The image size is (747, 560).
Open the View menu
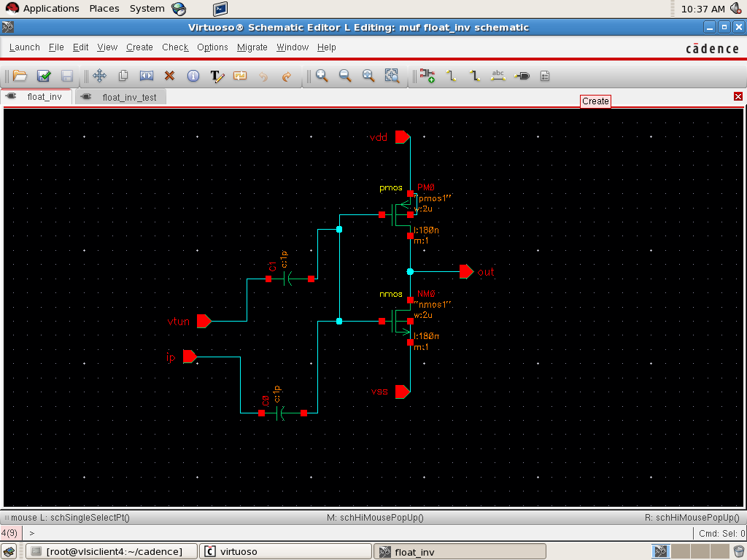click(x=107, y=47)
